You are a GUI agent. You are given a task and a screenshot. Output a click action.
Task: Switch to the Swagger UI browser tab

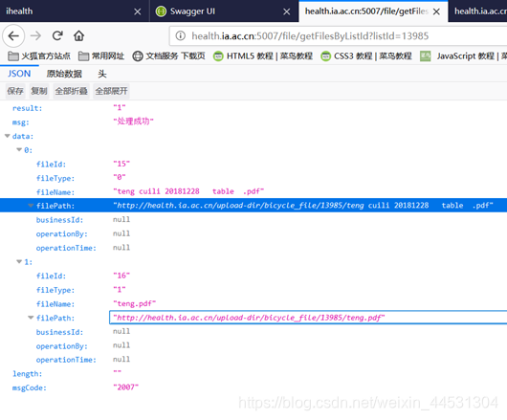224,11
